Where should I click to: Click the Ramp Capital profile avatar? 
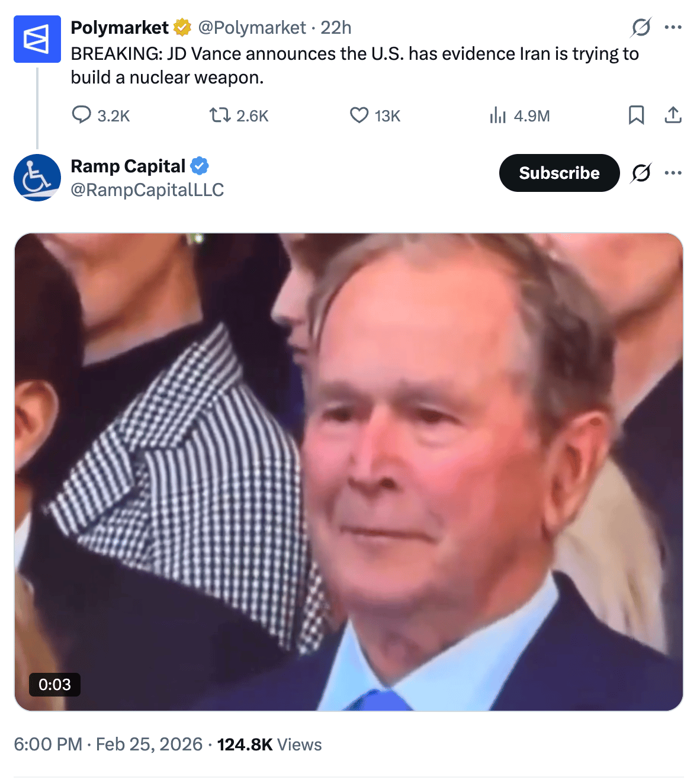tap(37, 178)
